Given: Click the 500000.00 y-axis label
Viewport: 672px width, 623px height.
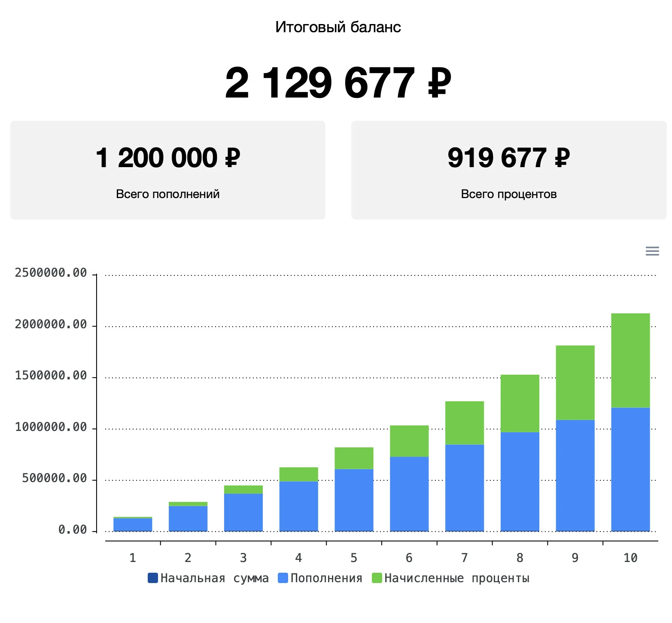Looking at the screenshot, I should (55, 479).
